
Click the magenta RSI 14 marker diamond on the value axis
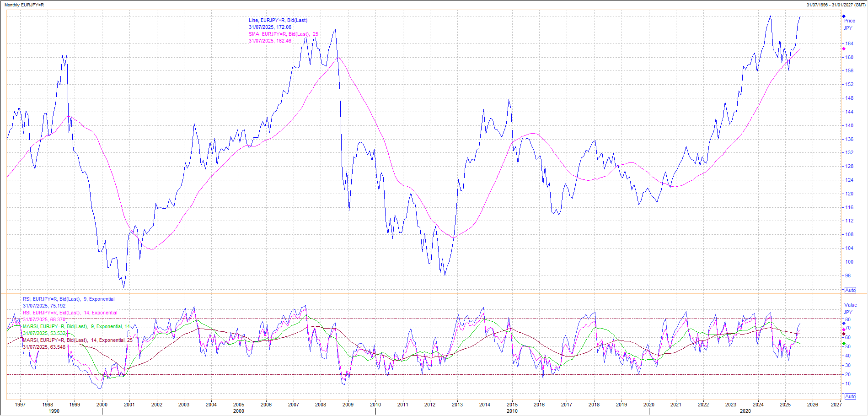(x=844, y=330)
